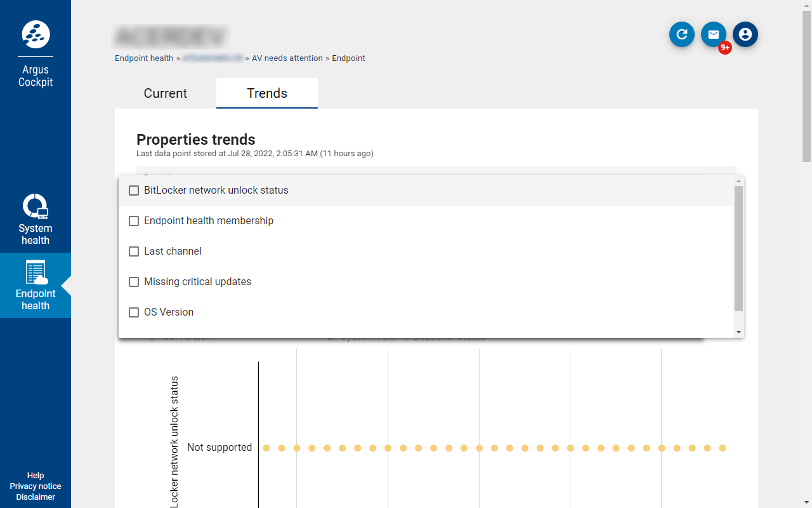Click the red 9+ notification badge
Viewport: 812px width, 508px height.
725,48
